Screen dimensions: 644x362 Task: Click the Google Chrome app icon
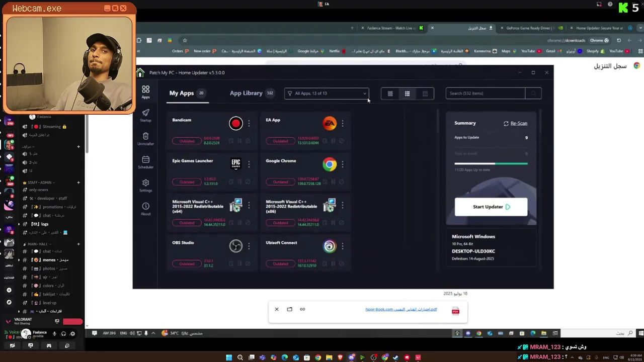pyautogui.click(x=330, y=164)
